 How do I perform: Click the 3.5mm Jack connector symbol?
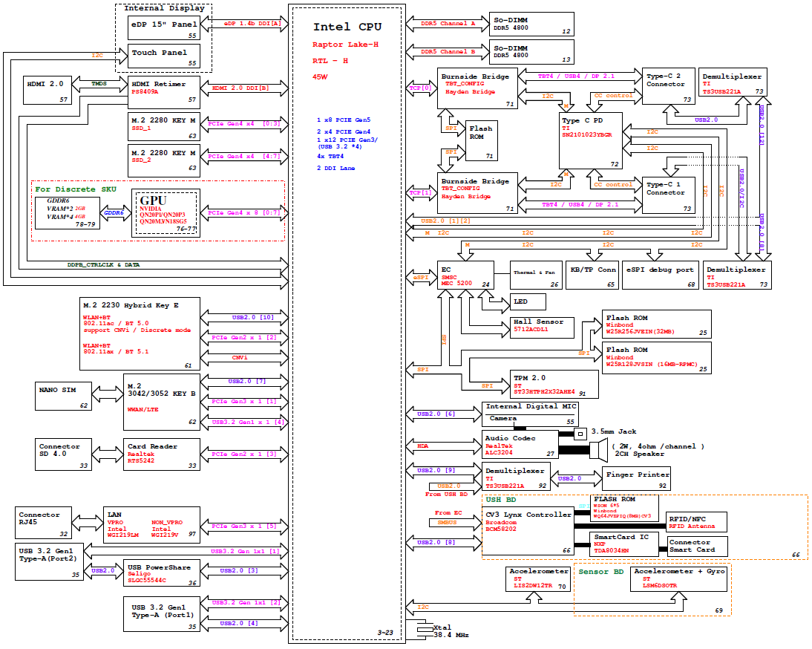[x=580, y=432]
